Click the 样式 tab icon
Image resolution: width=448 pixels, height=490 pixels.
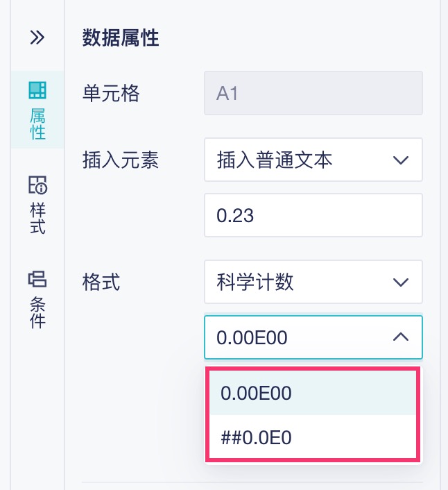[x=37, y=185]
